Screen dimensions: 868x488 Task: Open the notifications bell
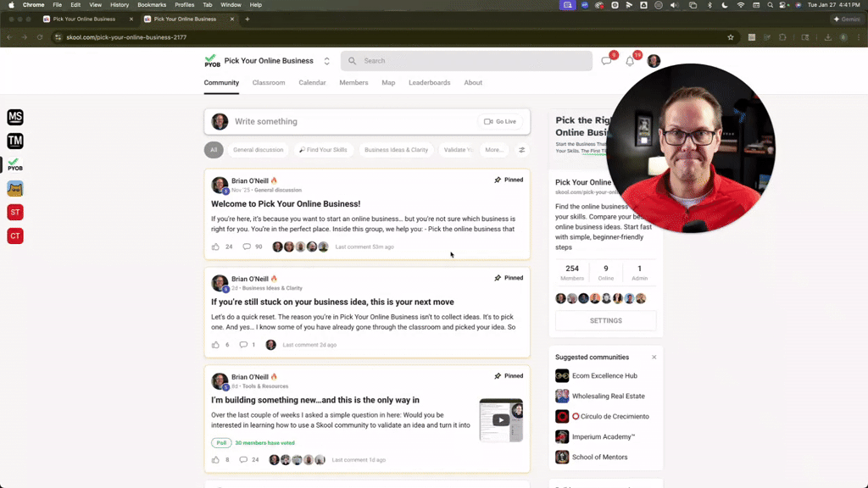(629, 61)
